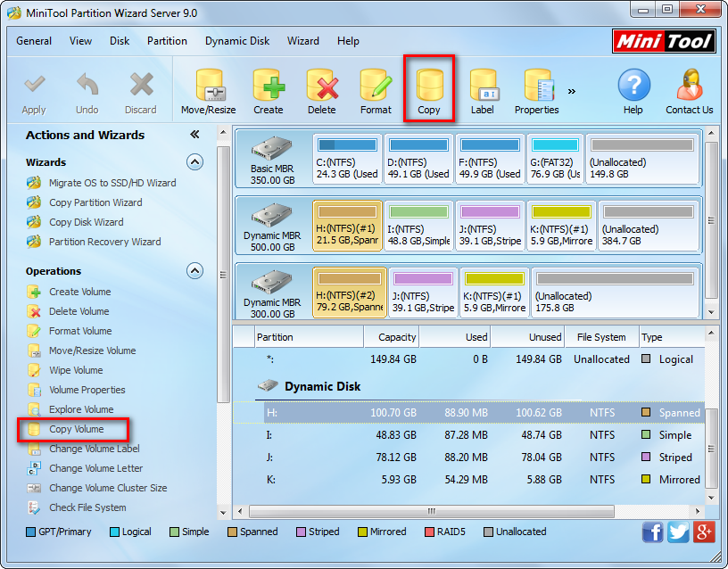Image resolution: width=728 pixels, height=569 pixels.
Task: Click Check File System operation
Action: [x=76, y=507]
